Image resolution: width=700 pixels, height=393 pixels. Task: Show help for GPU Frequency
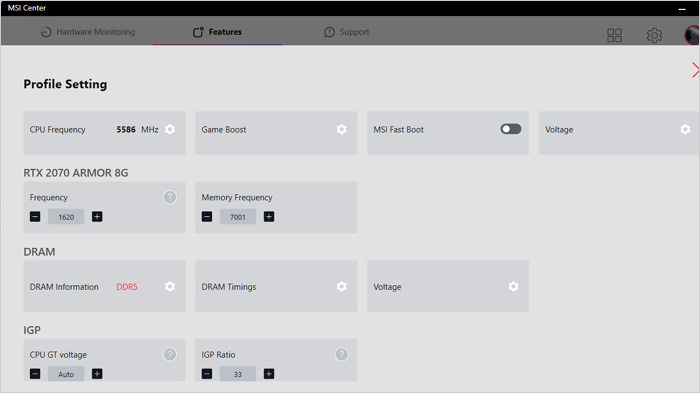point(170,197)
